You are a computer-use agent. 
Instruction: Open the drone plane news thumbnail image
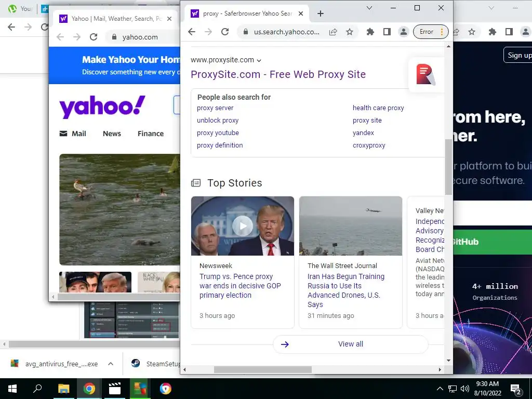click(351, 226)
